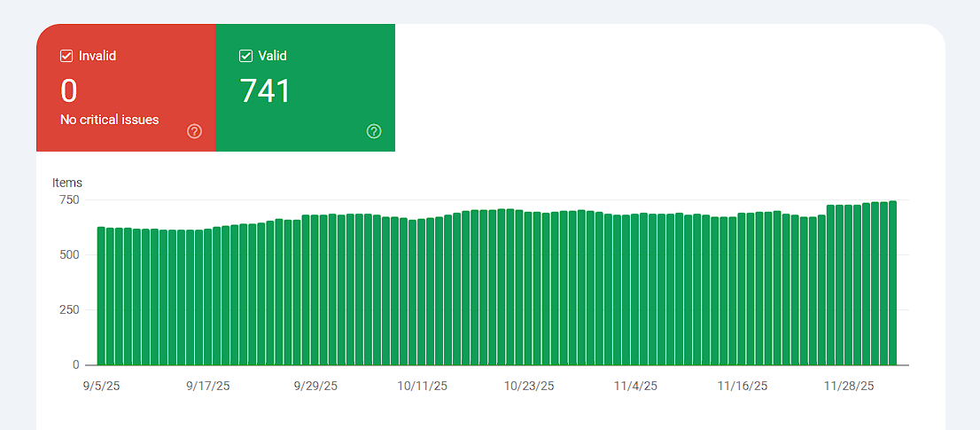Image resolution: width=980 pixels, height=430 pixels.
Task: Click the 9/17/25 date label
Action: click(208, 387)
